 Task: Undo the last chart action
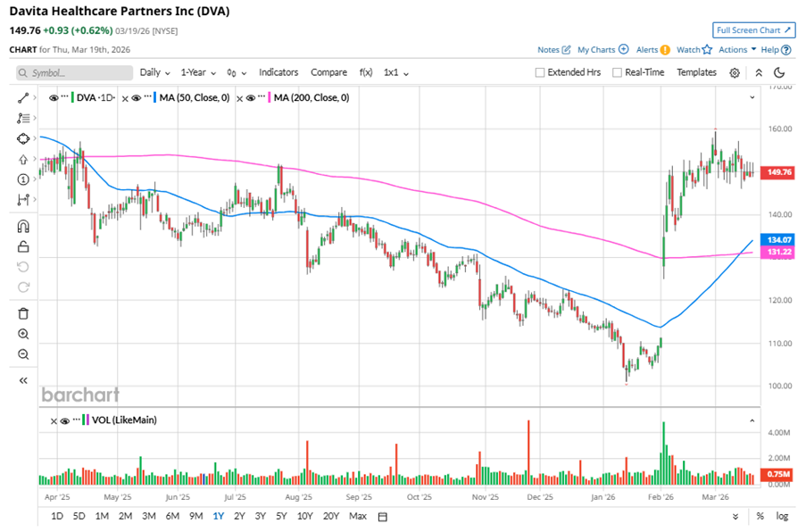coord(23,267)
